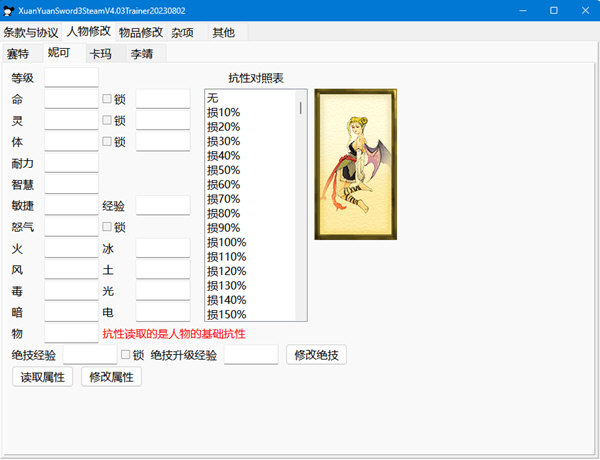This screenshot has height=460, width=600.
Task: Click the first 体 value field
Action: coord(72,142)
